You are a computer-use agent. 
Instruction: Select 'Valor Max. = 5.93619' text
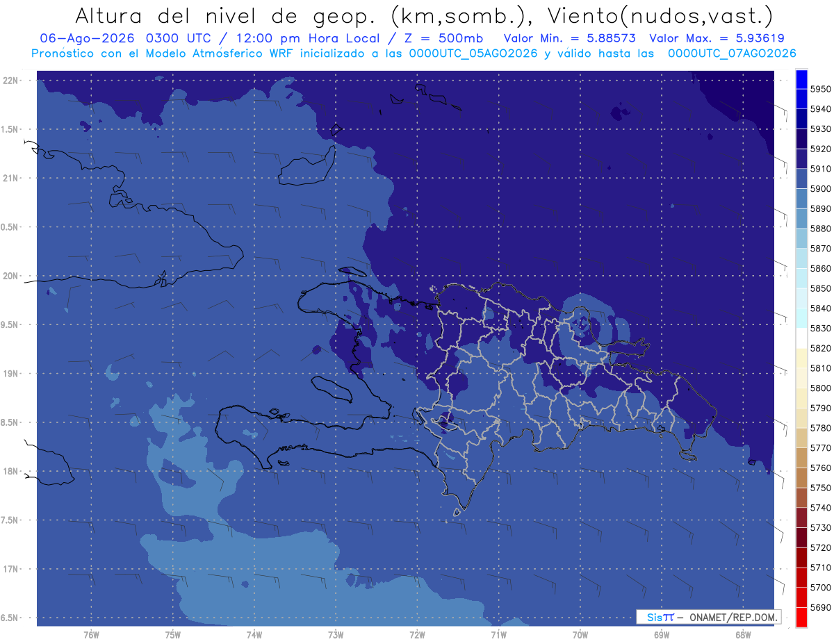tap(716, 38)
